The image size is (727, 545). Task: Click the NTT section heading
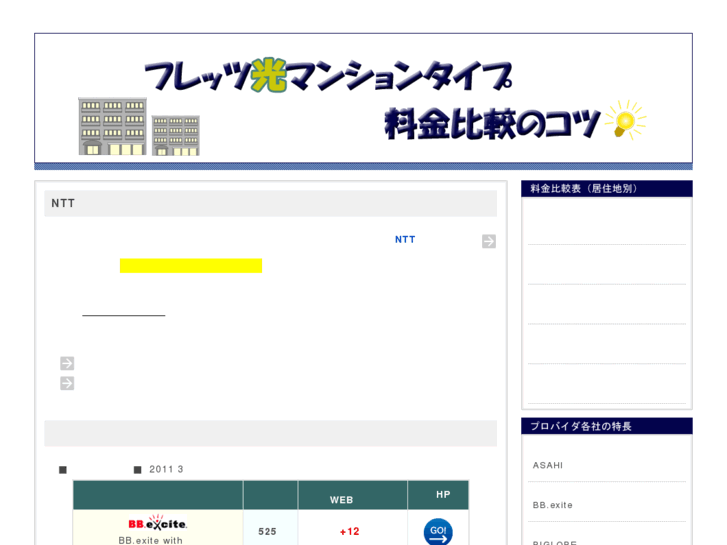(x=270, y=203)
